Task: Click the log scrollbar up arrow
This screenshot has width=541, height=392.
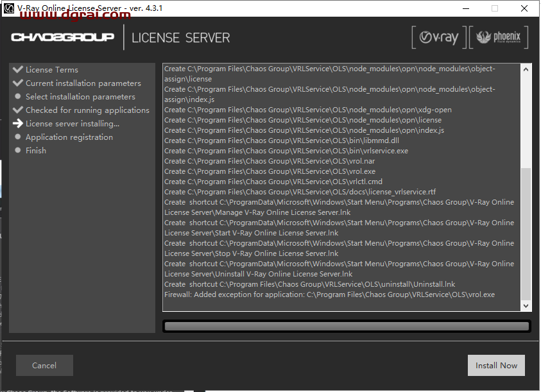Action: pyautogui.click(x=526, y=69)
